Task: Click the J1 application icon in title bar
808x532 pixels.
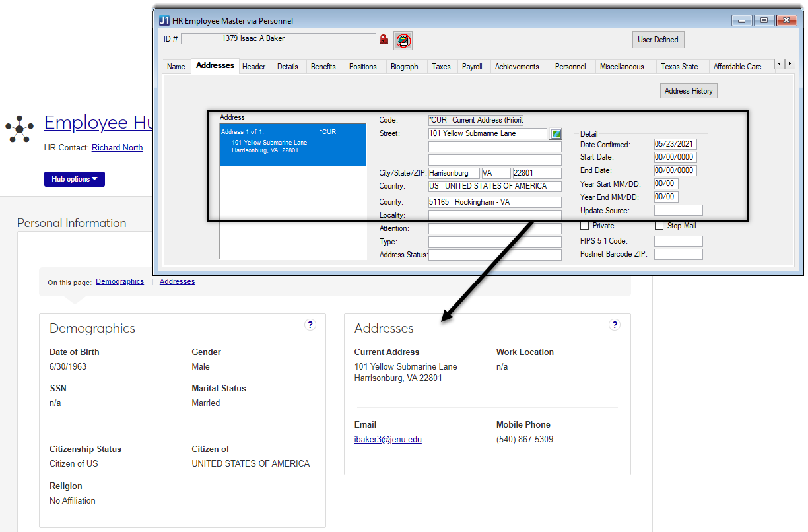Action: tap(165, 21)
